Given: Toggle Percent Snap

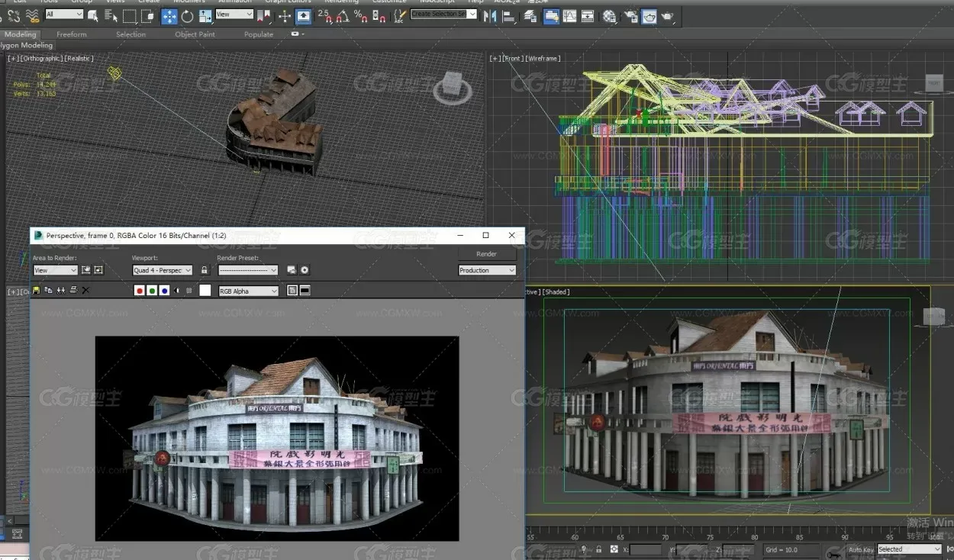Looking at the screenshot, I should coord(361,15).
